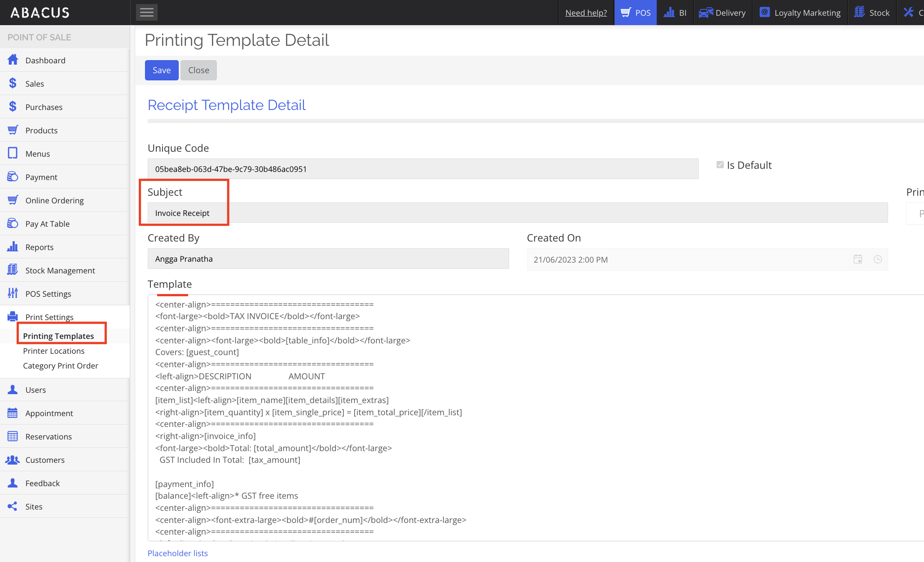The width and height of the screenshot is (924, 562).
Task: Click the Stock Management icon
Action: (13, 270)
